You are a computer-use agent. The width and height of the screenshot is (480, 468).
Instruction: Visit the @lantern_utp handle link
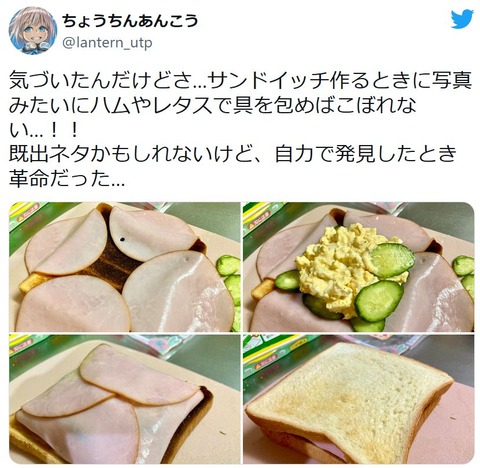point(107,43)
